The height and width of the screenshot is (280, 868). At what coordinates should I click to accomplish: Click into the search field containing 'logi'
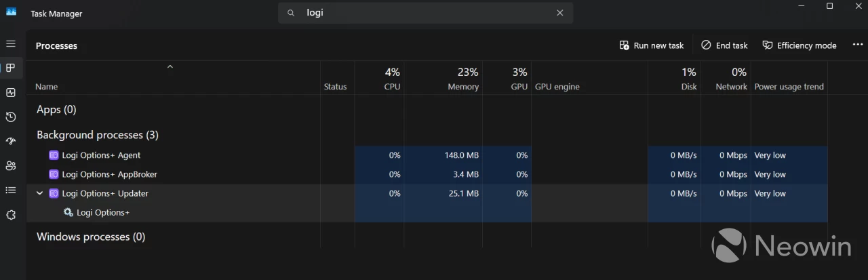point(425,13)
